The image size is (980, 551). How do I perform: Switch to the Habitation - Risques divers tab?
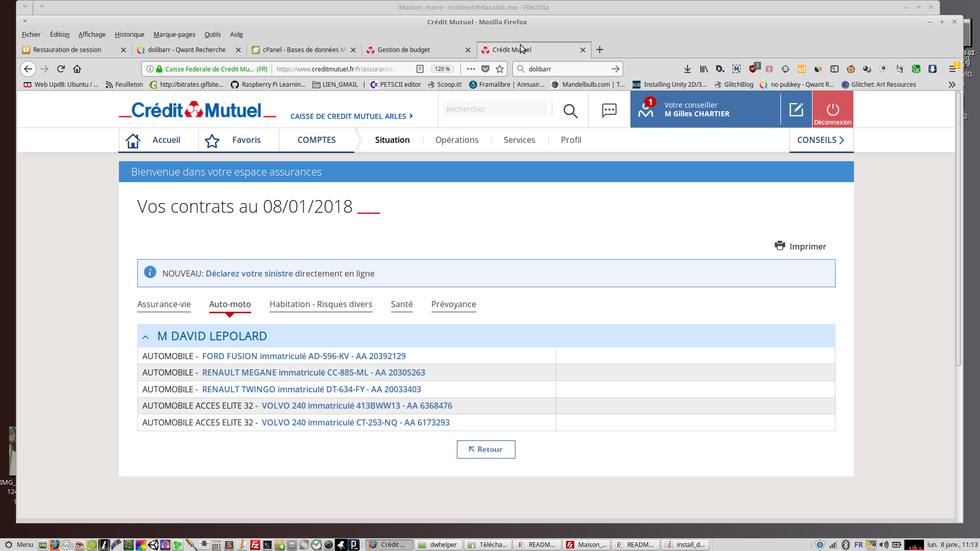(321, 304)
